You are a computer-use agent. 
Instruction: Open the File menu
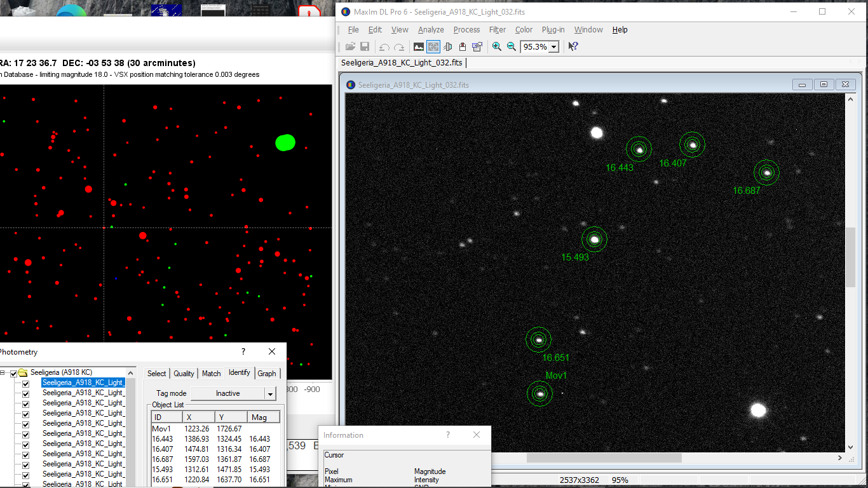353,30
